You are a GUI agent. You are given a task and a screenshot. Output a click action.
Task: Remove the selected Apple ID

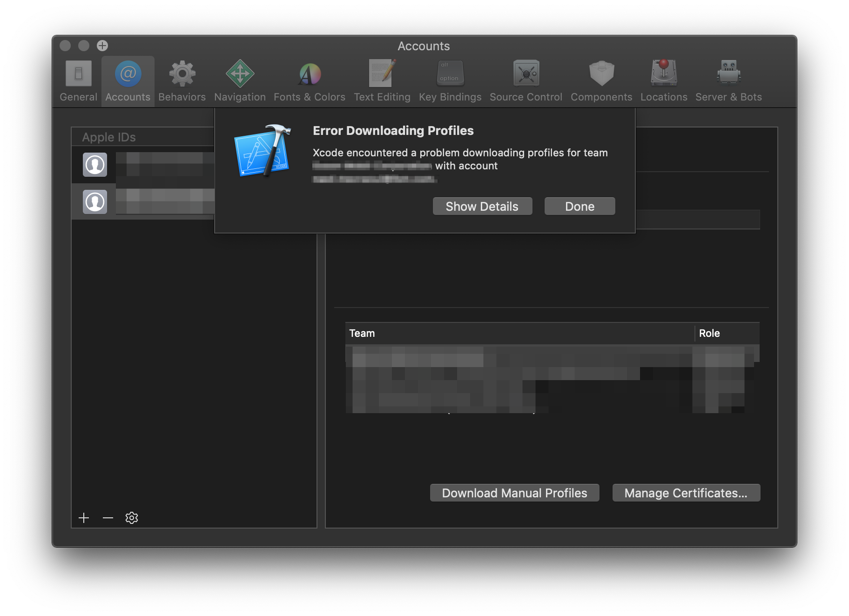point(108,518)
